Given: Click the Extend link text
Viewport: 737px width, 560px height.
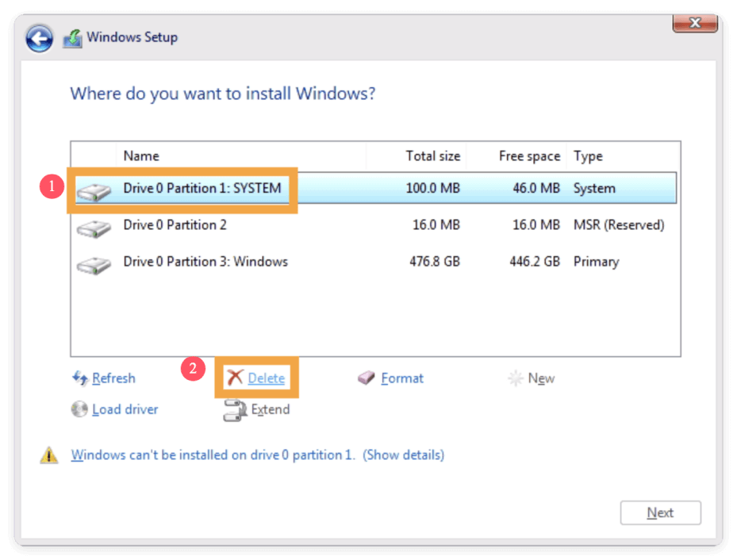Looking at the screenshot, I should pyautogui.click(x=271, y=410).
